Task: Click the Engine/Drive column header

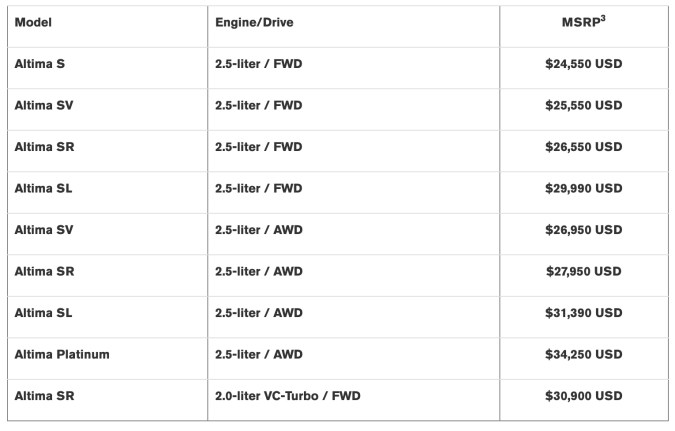Action: (253, 21)
